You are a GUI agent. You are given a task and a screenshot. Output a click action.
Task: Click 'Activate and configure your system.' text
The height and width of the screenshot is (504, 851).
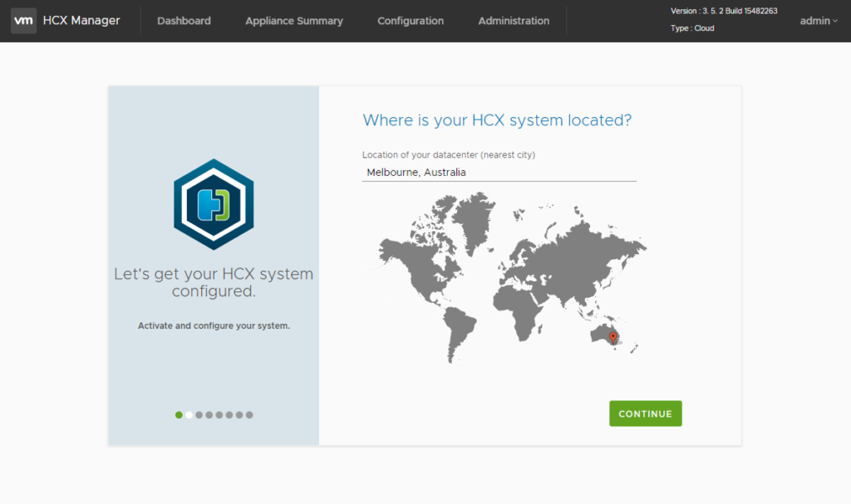tap(214, 325)
